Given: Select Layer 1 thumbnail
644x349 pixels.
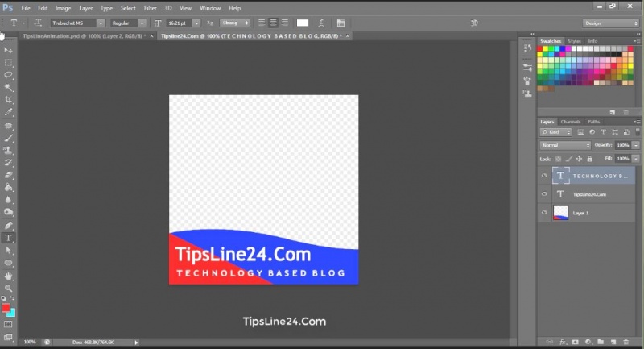Looking at the screenshot, I should [560, 213].
